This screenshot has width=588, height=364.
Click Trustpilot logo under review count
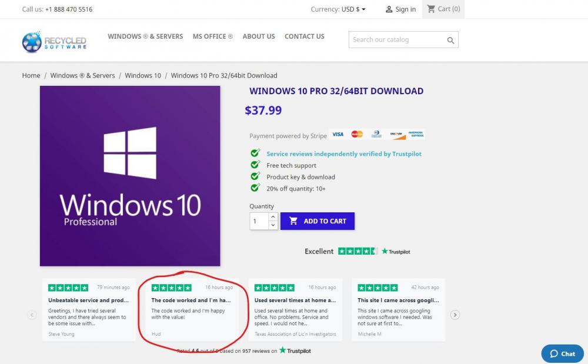[x=295, y=350]
